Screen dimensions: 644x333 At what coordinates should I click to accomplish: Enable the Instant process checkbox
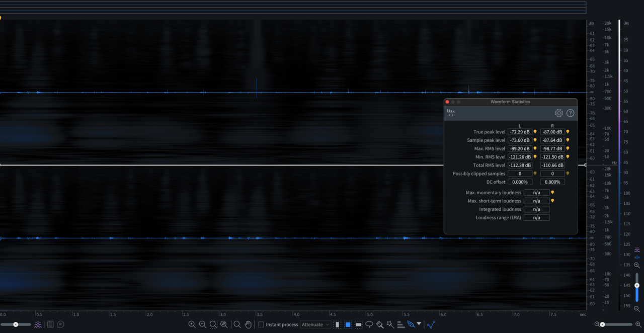(261, 324)
